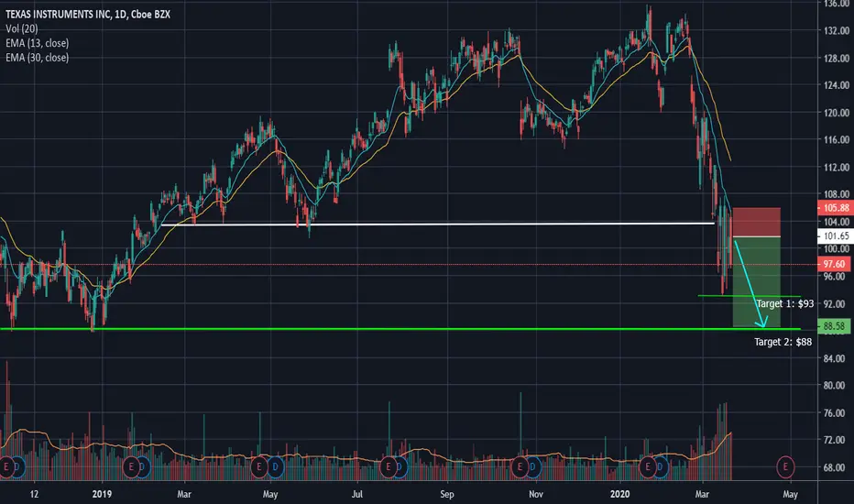Select the Vol (20) indicator legend
The width and height of the screenshot is (854, 504).
pos(22,29)
